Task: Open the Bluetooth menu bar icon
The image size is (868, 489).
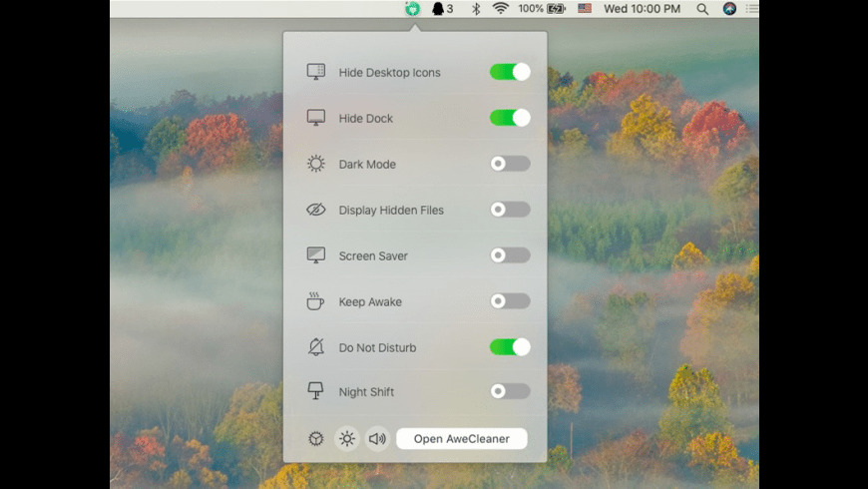Action: click(476, 9)
